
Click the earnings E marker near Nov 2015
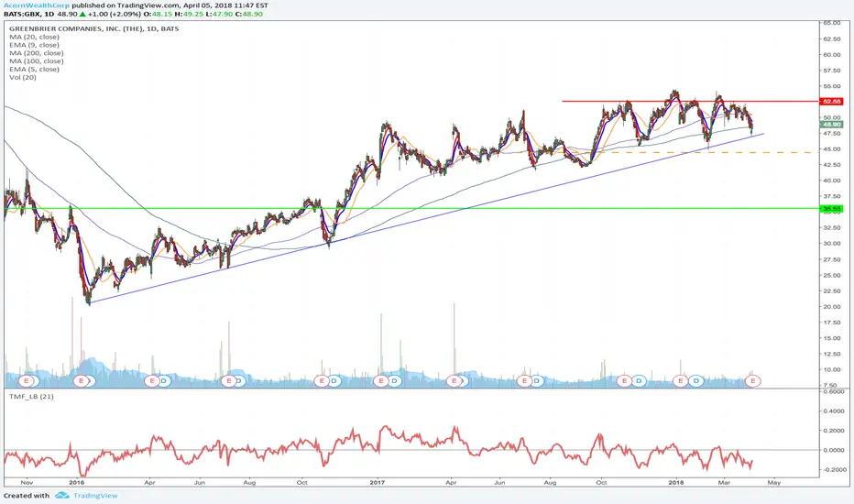pos(27,380)
